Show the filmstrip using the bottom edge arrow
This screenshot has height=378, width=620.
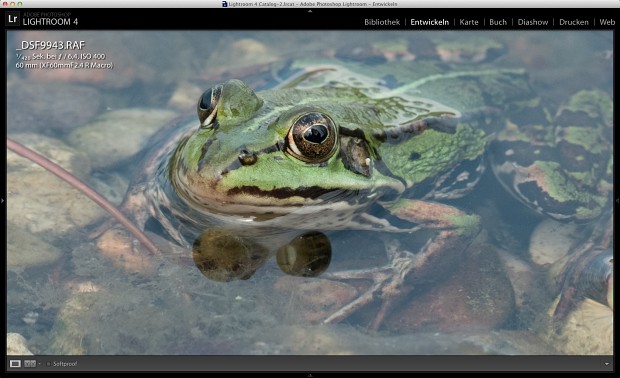tap(310, 375)
